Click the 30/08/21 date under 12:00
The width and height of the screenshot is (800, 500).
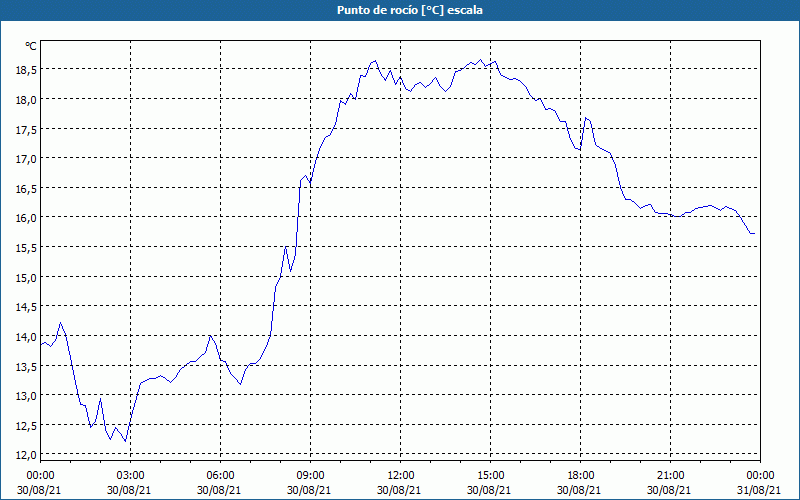point(399,490)
